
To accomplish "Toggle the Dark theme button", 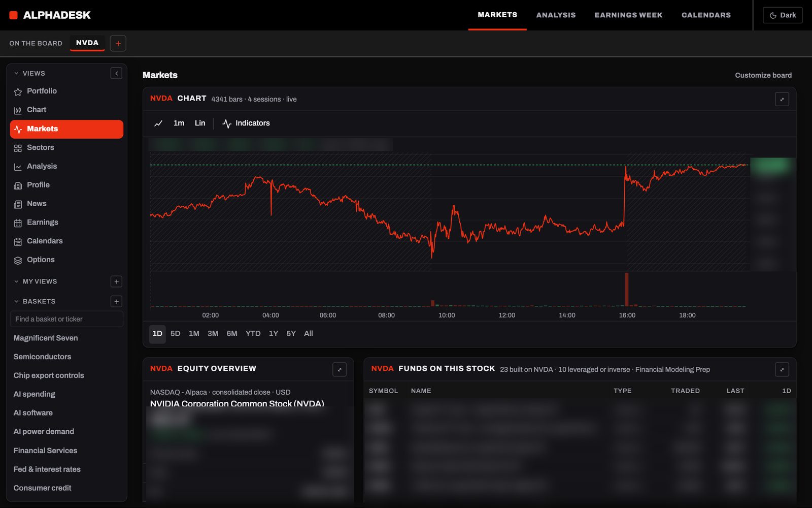I will pos(783,15).
